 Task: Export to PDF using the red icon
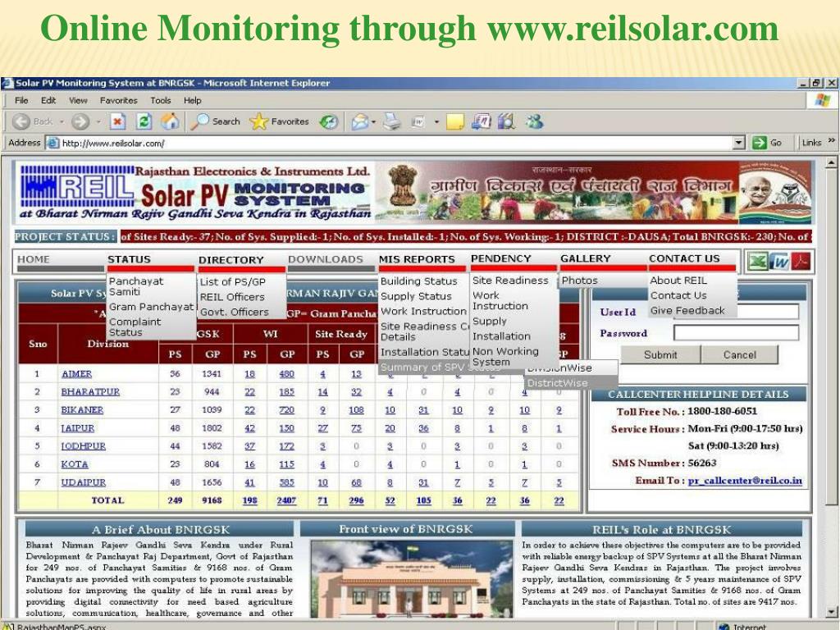[x=801, y=262]
